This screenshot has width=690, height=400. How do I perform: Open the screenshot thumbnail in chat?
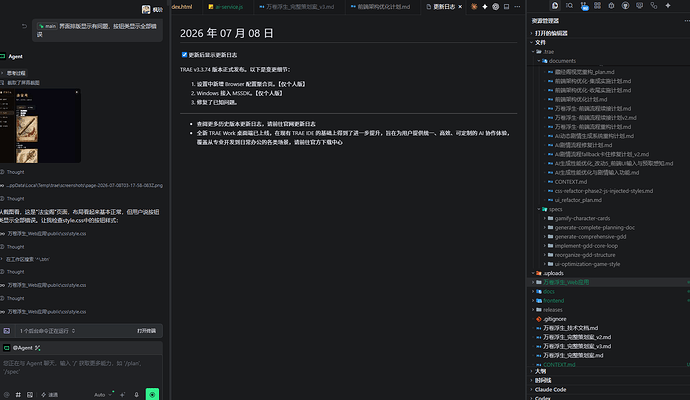40,126
